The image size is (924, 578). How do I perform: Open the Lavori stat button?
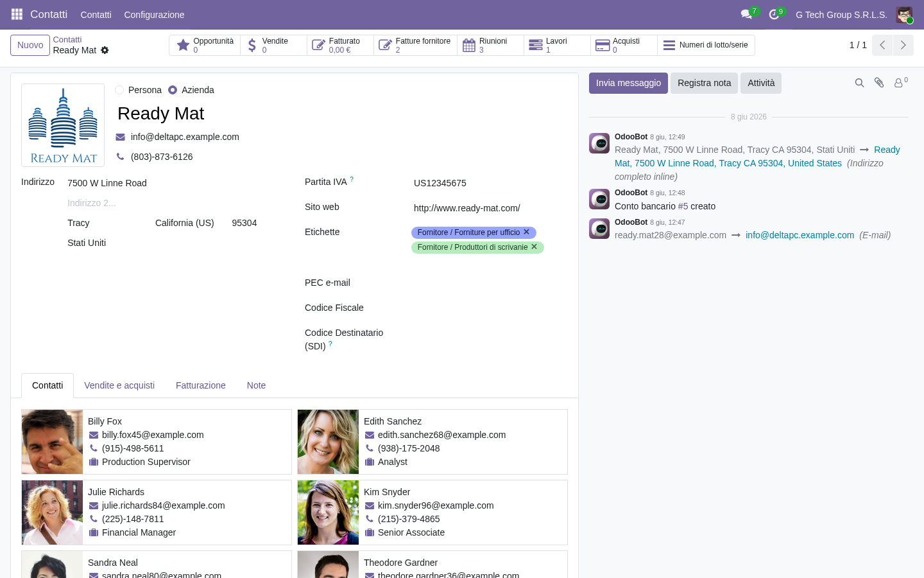pyautogui.click(x=558, y=45)
